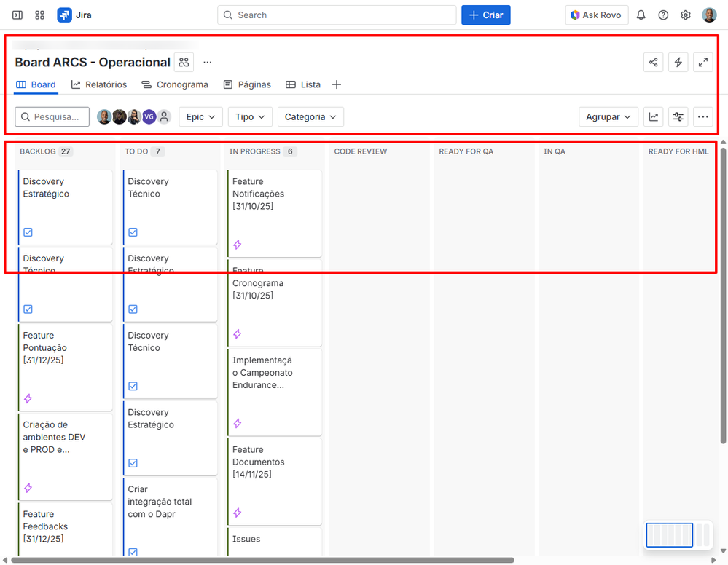
Task: Open the Relatórios tab
Action: pyautogui.click(x=98, y=84)
